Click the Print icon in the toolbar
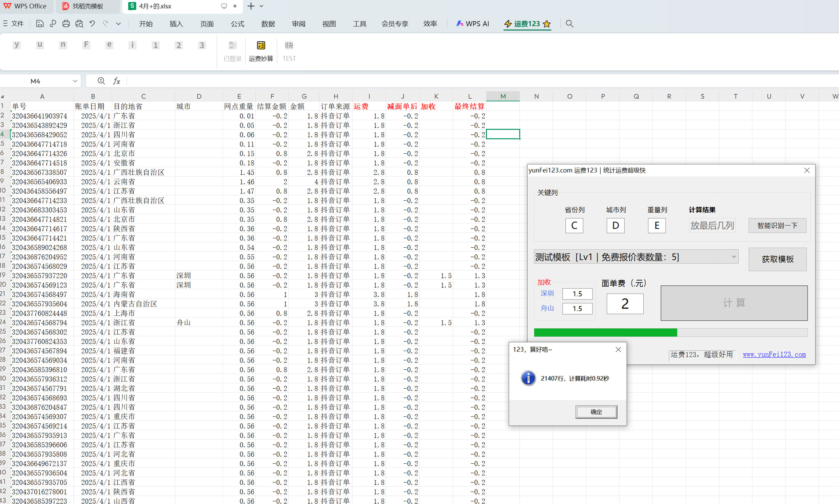This screenshot has height=504, width=839. coord(66,24)
